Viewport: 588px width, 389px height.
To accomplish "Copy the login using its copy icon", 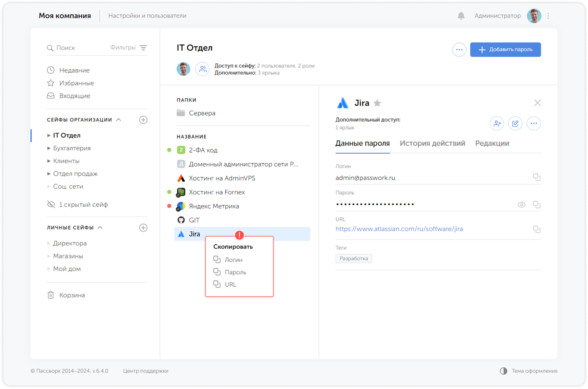I will (537, 177).
